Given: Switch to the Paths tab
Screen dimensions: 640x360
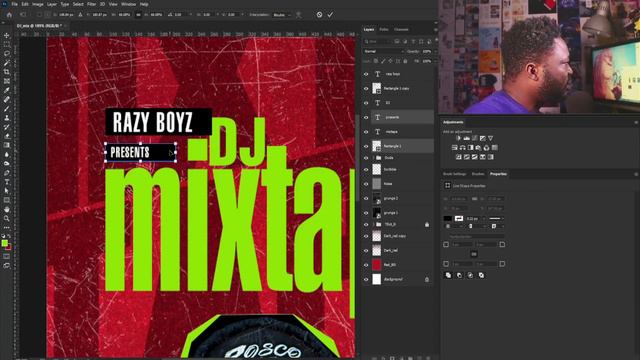Looking at the screenshot, I should click(x=384, y=29).
